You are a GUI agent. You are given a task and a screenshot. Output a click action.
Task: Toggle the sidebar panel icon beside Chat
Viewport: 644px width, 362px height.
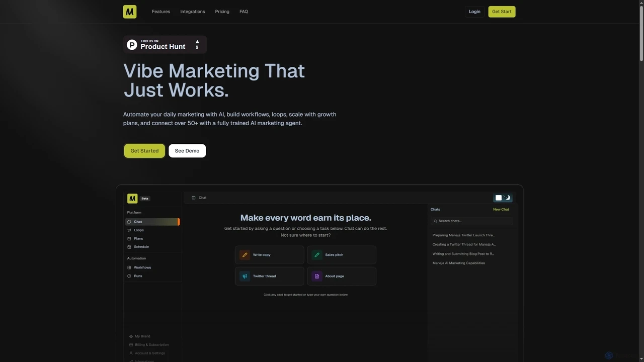point(194,198)
